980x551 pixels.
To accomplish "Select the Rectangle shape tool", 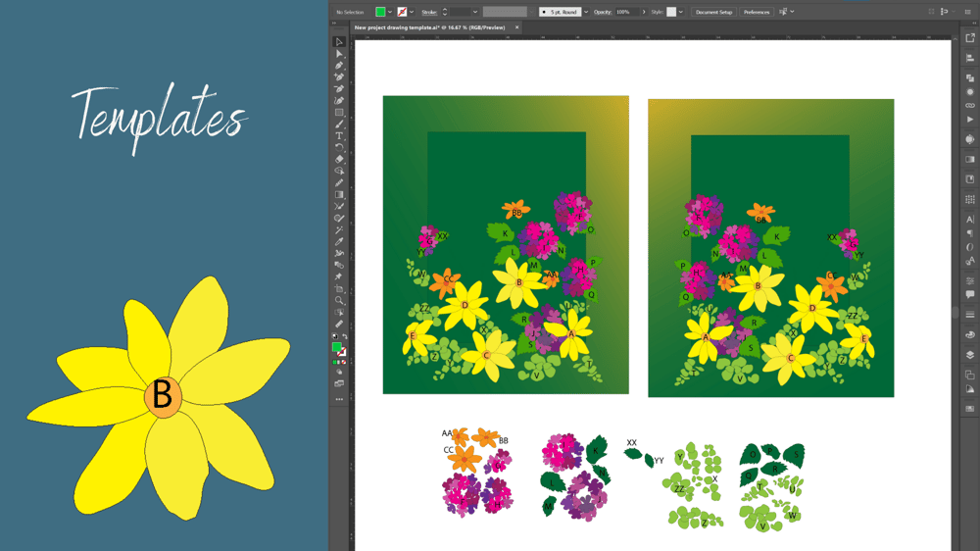I will pyautogui.click(x=339, y=113).
